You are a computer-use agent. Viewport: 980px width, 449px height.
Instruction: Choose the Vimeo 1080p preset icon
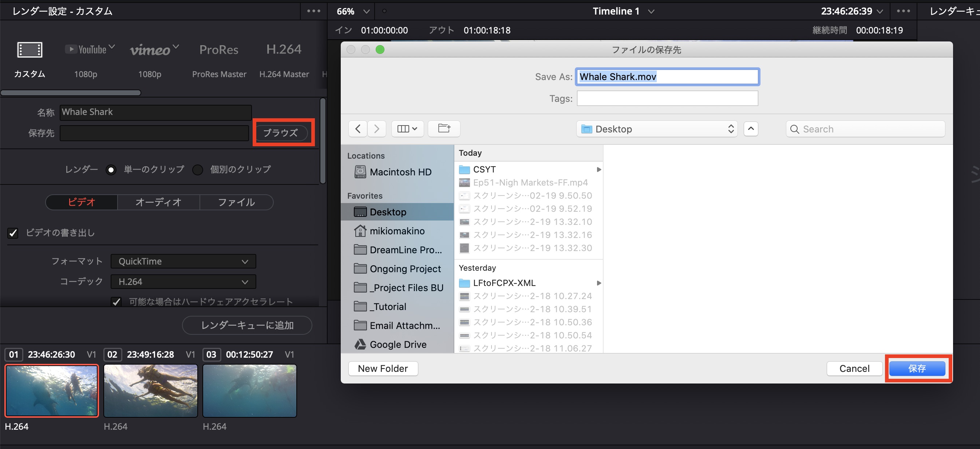151,50
